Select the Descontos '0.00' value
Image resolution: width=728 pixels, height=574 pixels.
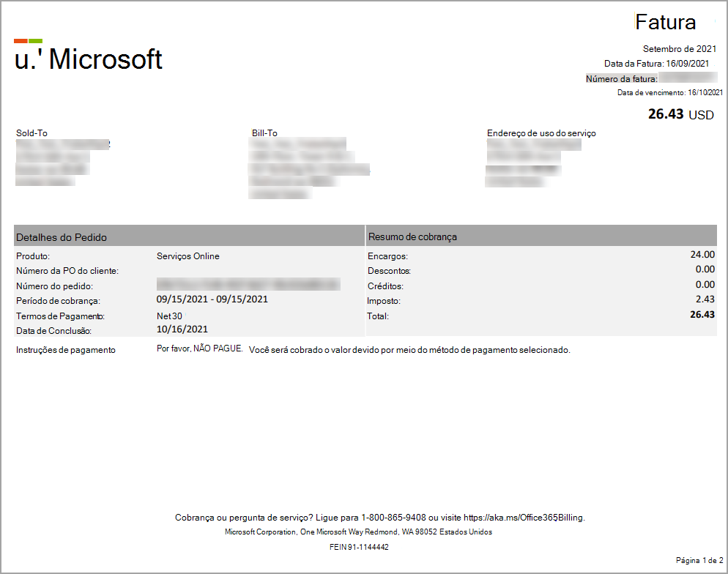[705, 269]
